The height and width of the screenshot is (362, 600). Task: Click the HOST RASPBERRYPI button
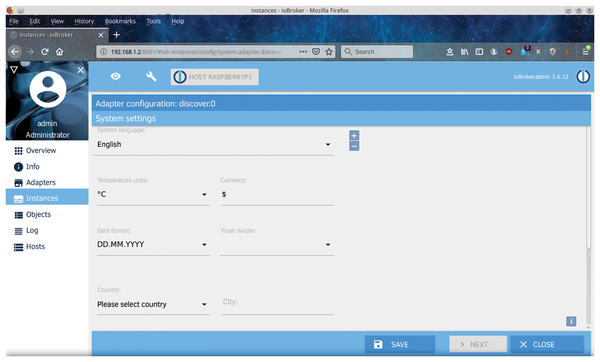(215, 77)
